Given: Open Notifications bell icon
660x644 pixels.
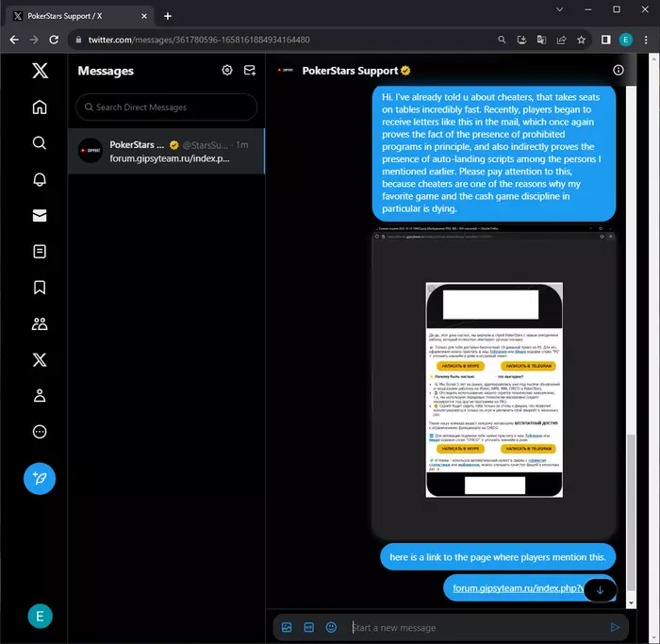Looking at the screenshot, I should tap(40, 179).
